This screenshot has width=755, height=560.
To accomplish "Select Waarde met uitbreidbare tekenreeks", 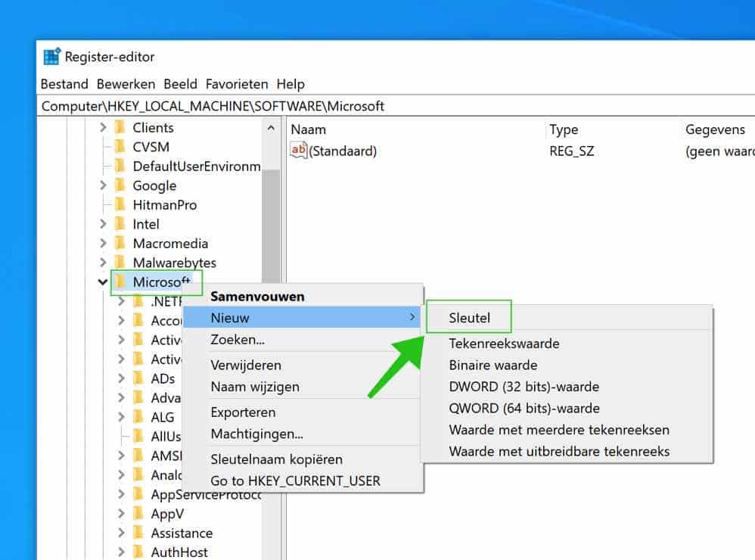I will tap(567, 451).
